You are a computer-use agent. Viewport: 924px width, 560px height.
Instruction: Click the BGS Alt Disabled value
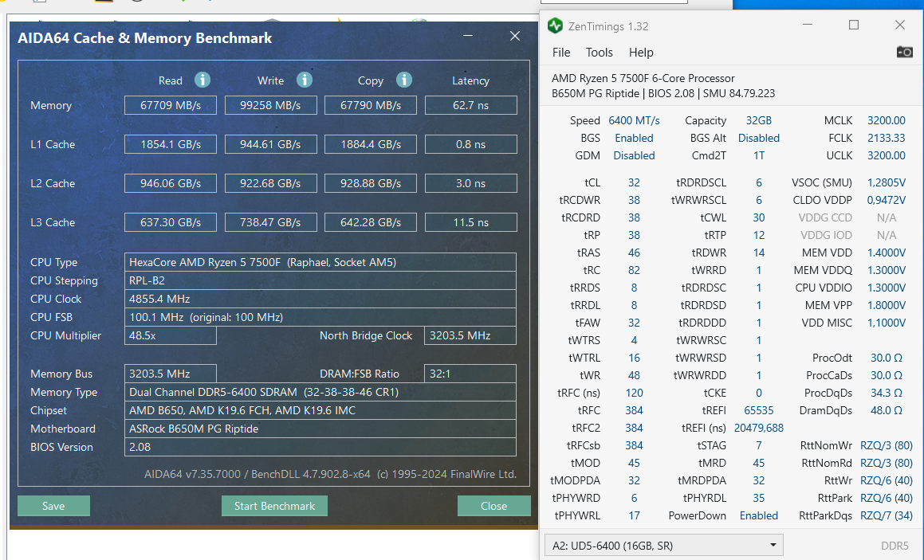(x=759, y=138)
